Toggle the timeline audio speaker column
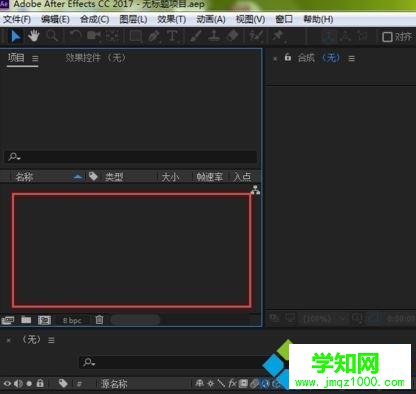The height and width of the screenshot is (394, 416). (18, 384)
